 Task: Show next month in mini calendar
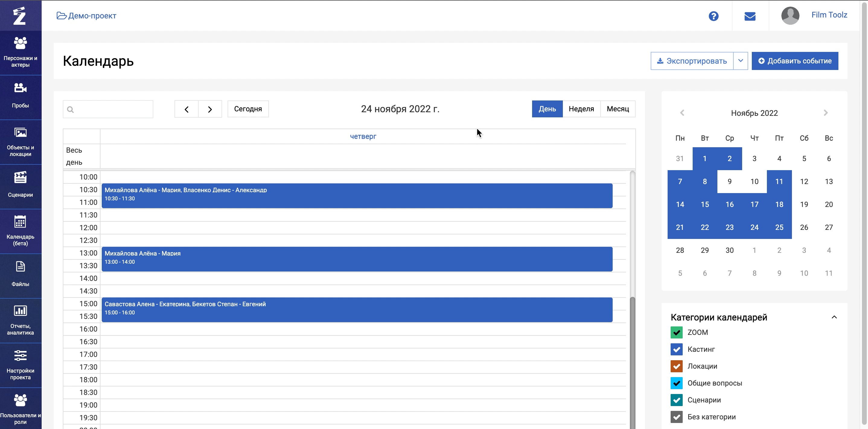click(x=825, y=113)
